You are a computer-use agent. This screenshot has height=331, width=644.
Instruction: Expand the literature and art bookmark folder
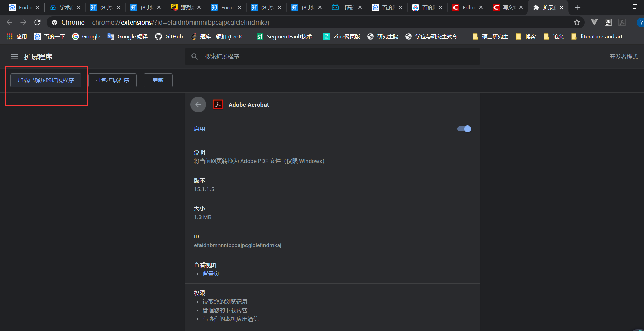click(597, 36)
